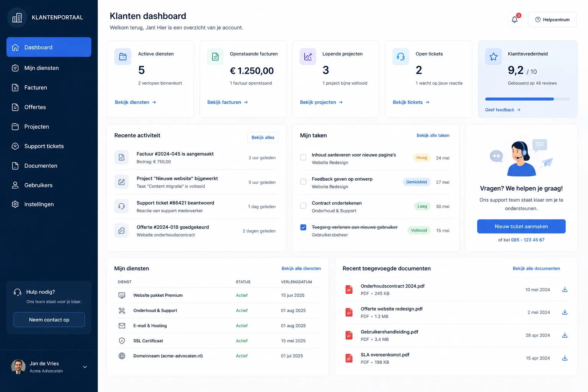Click the Open tickets headset icon
The height and width of the screenshot is (392, 588).
coord(401,57)
